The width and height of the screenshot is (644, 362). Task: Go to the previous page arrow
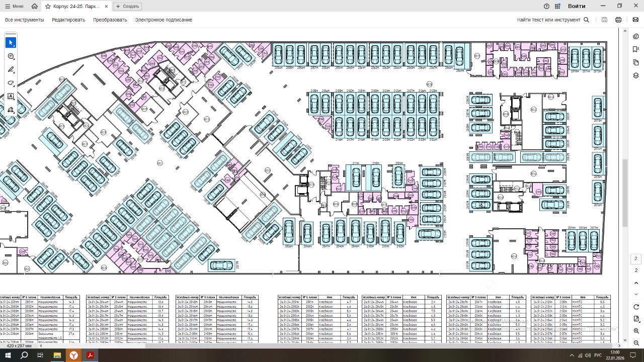[636, 283]
